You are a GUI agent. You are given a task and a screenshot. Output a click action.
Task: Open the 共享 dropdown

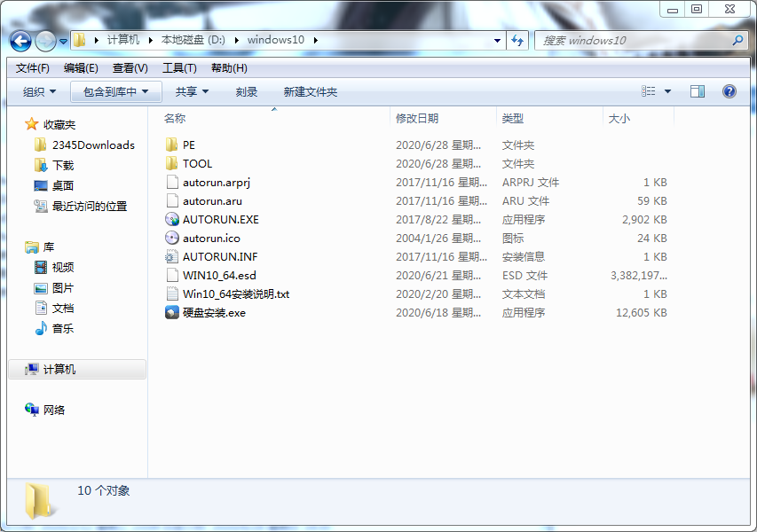point(192,91)
